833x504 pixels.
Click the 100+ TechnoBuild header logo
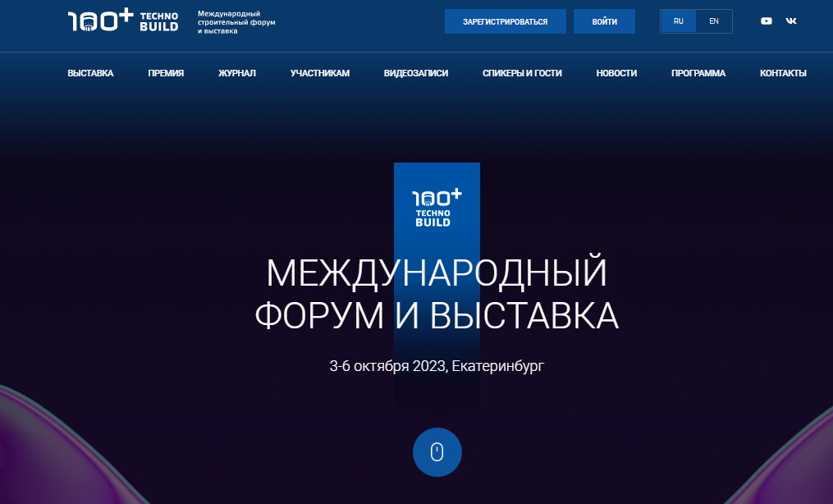pos(123,21)
